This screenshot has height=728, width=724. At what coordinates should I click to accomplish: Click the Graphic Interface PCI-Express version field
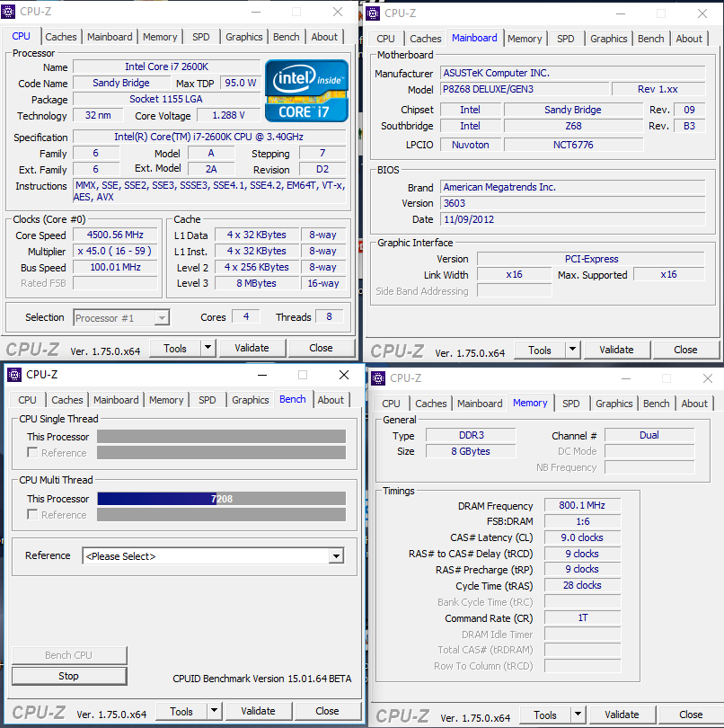coord(591,259)
